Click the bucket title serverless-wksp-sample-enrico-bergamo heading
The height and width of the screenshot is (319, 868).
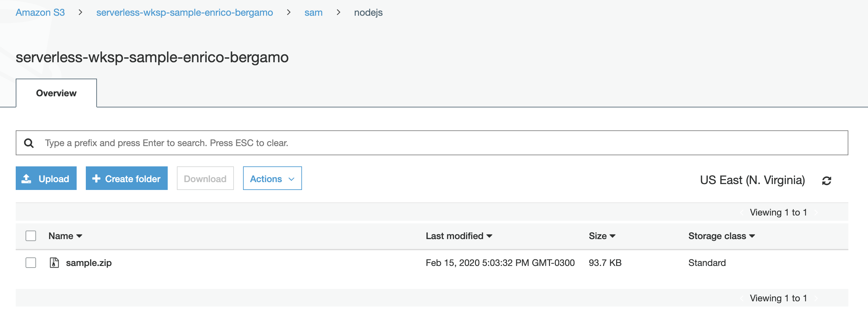152,58
